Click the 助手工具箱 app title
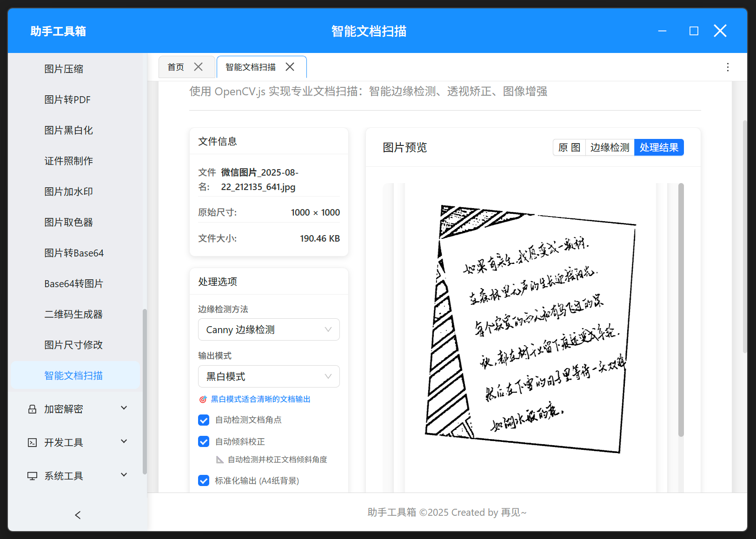This screenshot has width=756, height=539. pyautogui.click(x=58, y=31)
